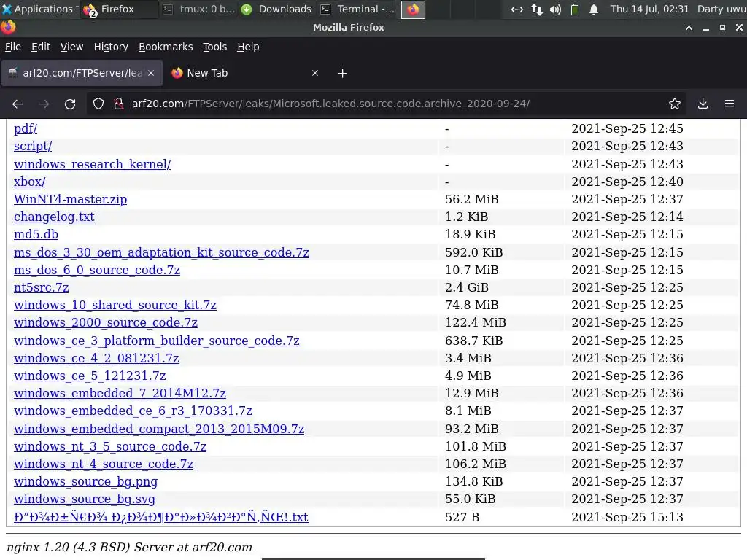Open volume control in system tray
Image resolution: width=747 pixels, height=560 pixels.
pyautogui.click(x=555, y=9)
